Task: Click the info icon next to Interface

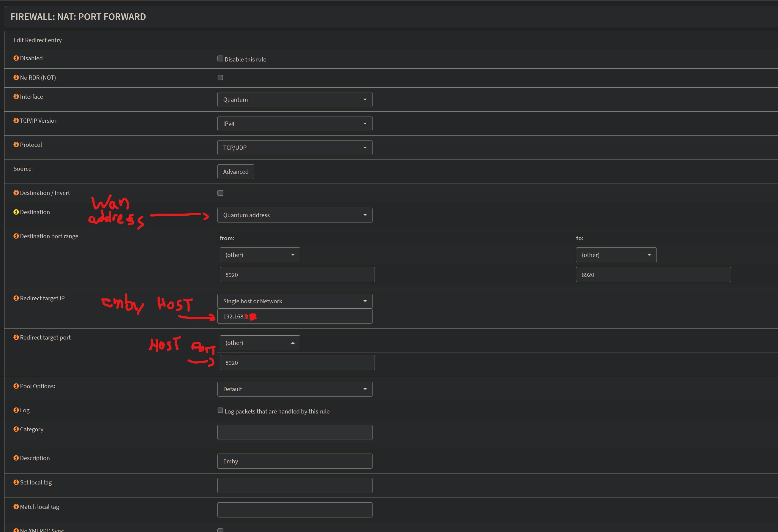Action: click(x=16, y=97)
